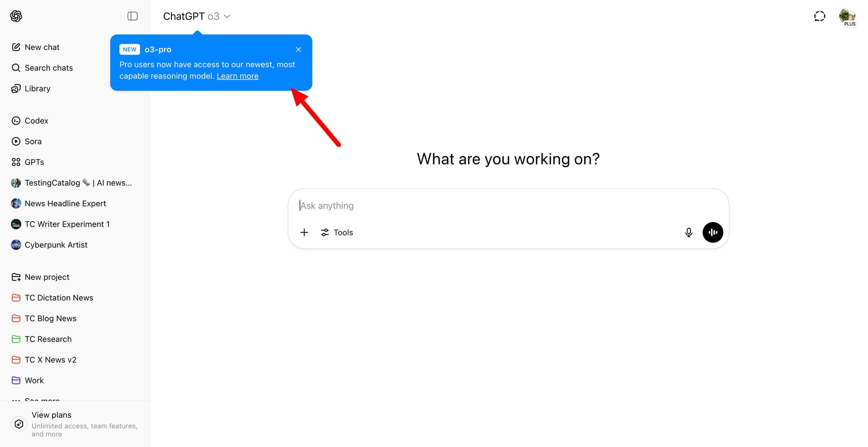Click the GPTs grid icon
The width and height of the screenshot is (868, 447).
click(x=16, y=162)
